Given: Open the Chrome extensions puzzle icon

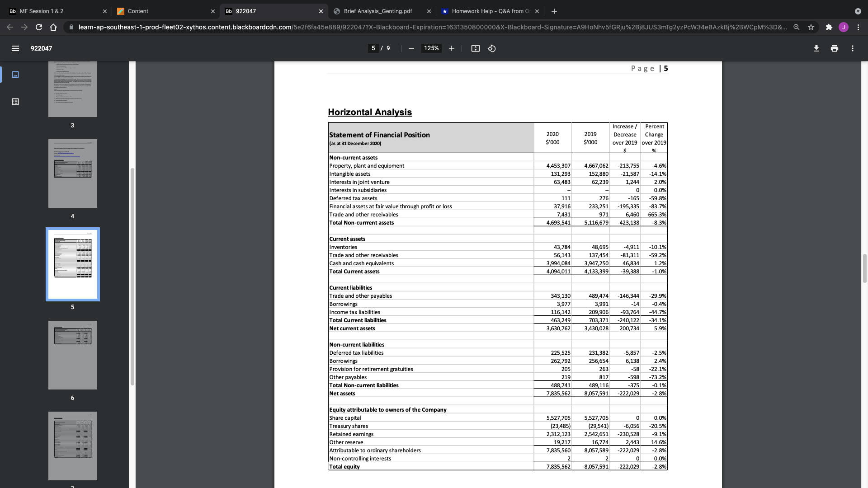Looking at the screenshot, I should click(x=829, y=27).
